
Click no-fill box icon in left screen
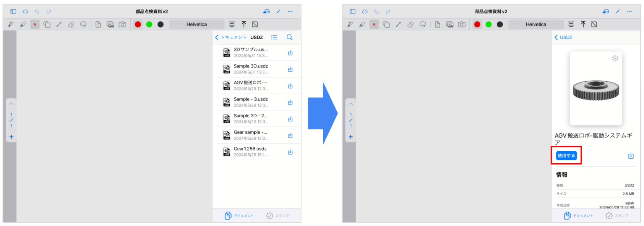255,24
